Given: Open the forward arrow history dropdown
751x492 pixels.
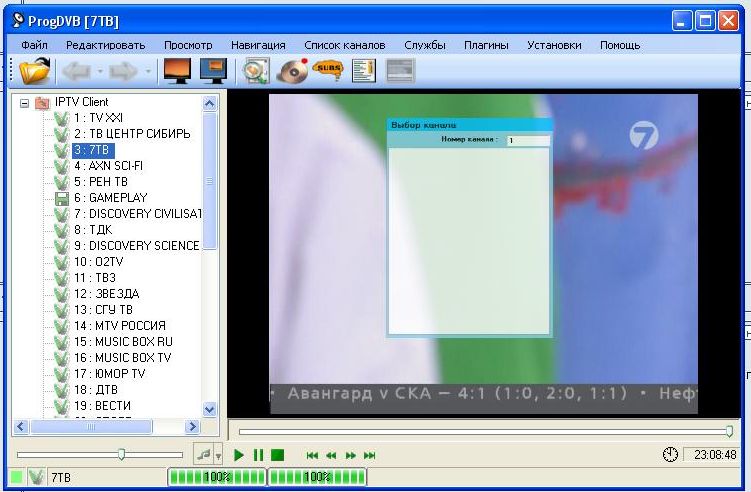Looking at the screenshot, I should [148, 72].
